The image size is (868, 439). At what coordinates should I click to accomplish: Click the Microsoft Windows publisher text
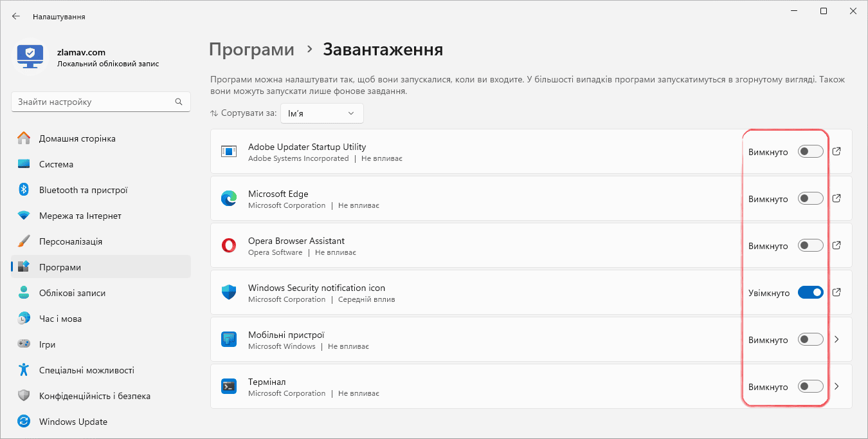pyautogui.click(x=282, y=346)
